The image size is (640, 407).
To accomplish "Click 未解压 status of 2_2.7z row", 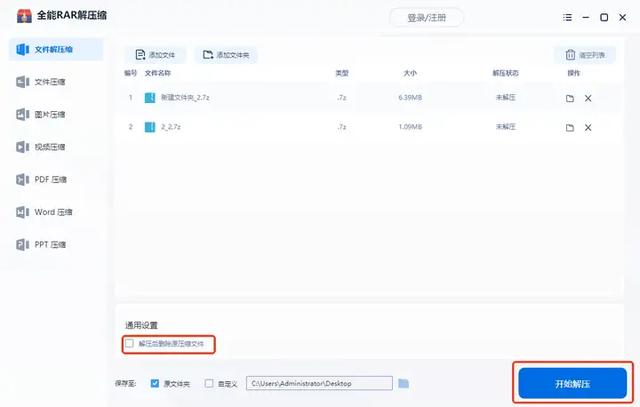I will pyautogui.click(x=506, y=127).
